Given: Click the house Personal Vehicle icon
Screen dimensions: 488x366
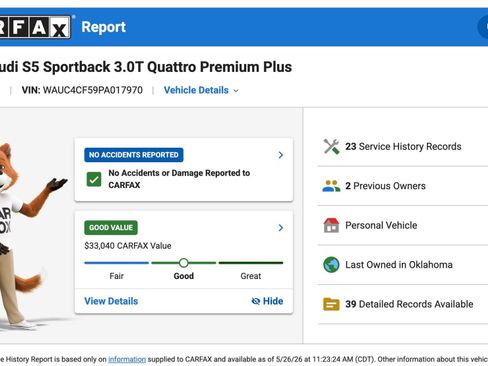Looking at the screenshot, I should click(x=331, y=225).
